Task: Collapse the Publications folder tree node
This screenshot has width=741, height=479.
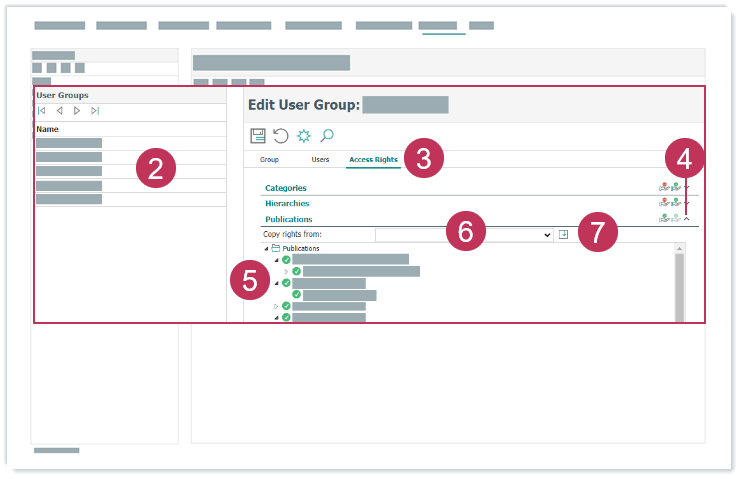Action: point(266,248)
